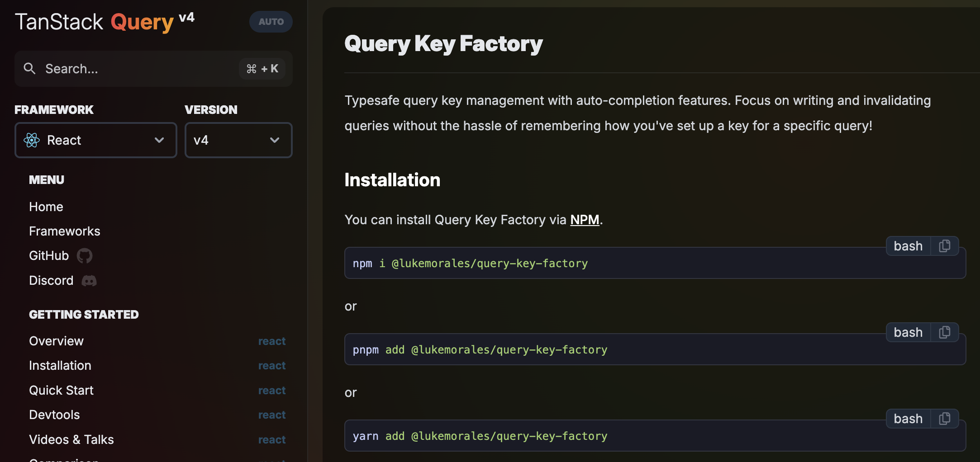The image size is (980, 462).
Task: Click the Discord logo icon
Action: (x=89, y=281)
